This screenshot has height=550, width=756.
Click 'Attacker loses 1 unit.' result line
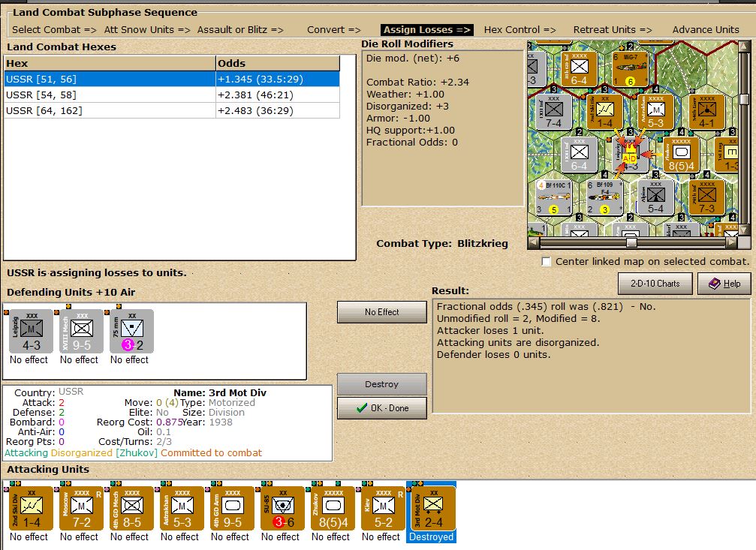[x=489, y=331]
